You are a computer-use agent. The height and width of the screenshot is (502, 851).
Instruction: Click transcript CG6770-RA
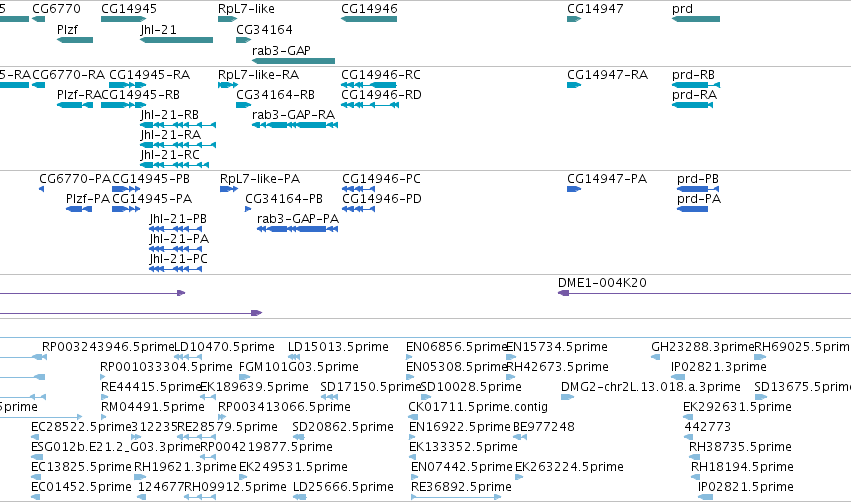[68, 74]
